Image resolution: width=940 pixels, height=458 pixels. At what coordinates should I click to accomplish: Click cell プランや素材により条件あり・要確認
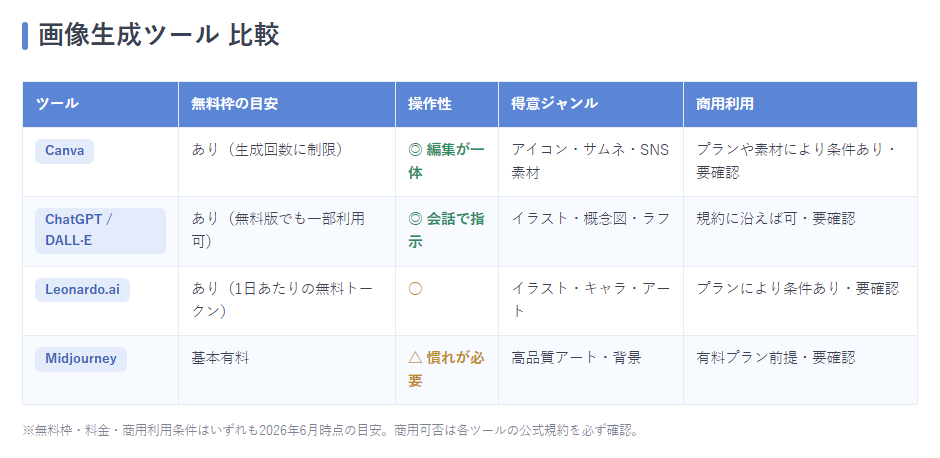[800, 162]
